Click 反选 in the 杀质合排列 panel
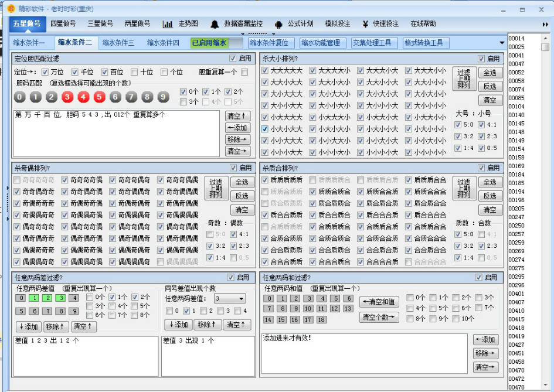554x392 pixels. point(490,196)
